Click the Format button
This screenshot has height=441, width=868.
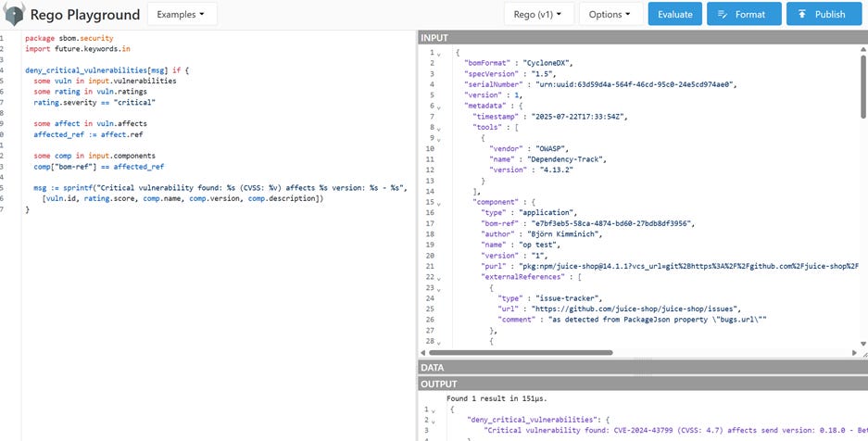(x=744, y=15)
